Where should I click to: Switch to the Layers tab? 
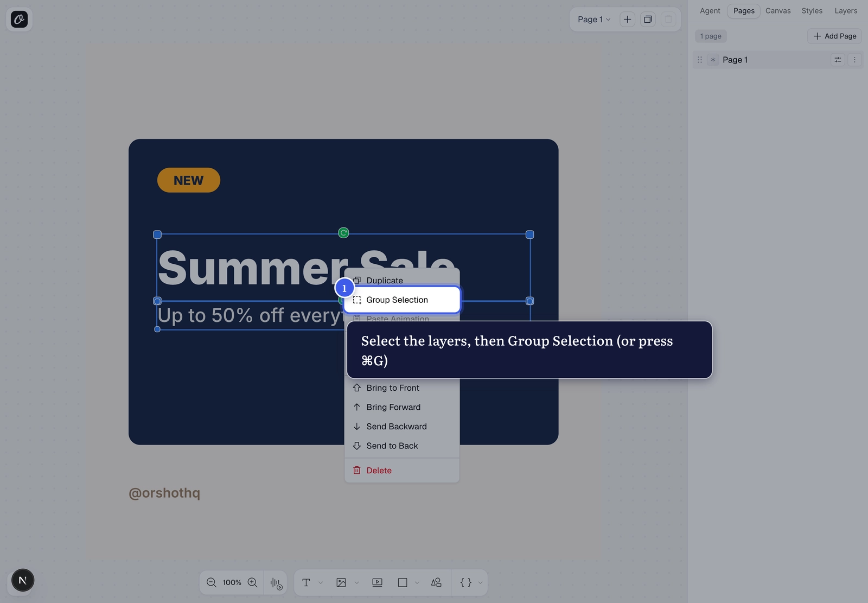pos(846,11)
